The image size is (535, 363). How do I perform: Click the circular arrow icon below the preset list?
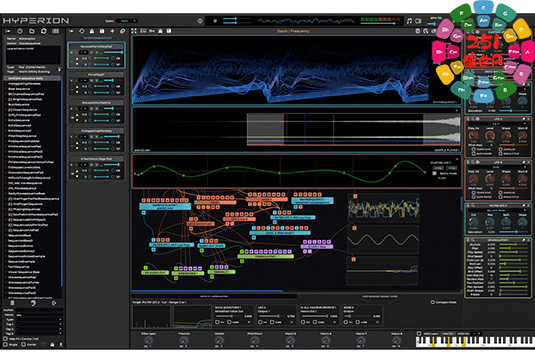pyautogui.click(x=33, y=303)
